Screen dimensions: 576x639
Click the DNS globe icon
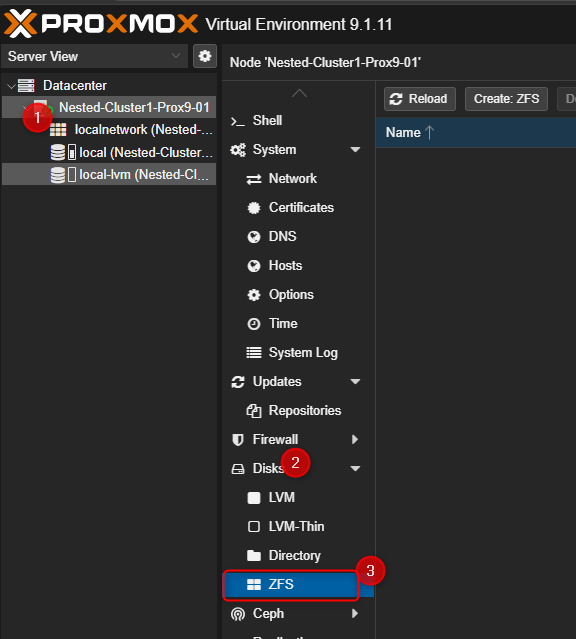(254, 237)
